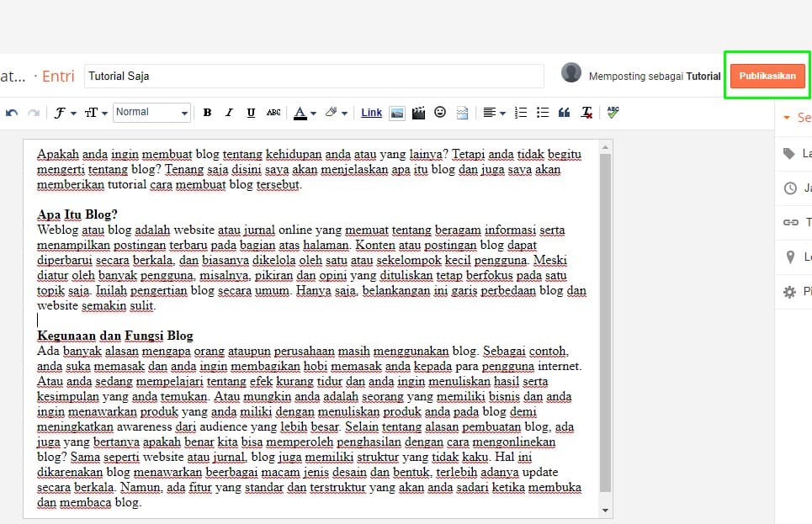Image resolution: width=812 pixels, height=524 pixels.
Task: Insert a jump break icon
Action: 462,113
